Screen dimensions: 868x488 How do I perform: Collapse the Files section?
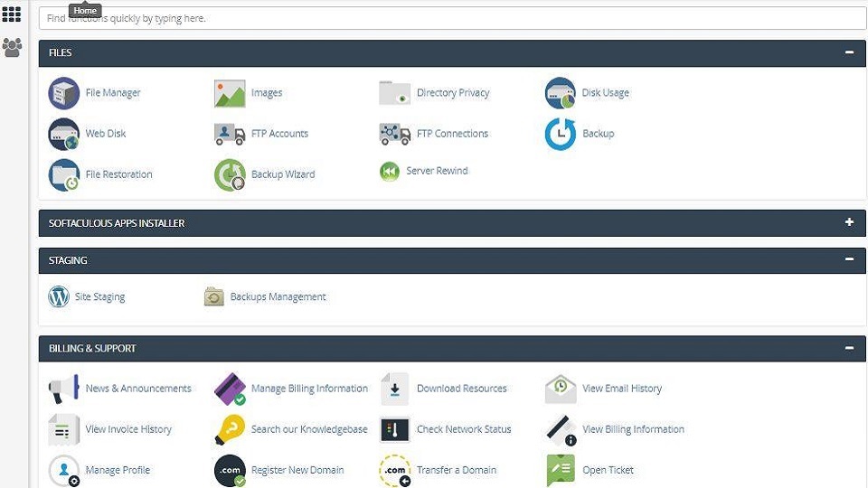pyautogui.click(x=849, y=52)
